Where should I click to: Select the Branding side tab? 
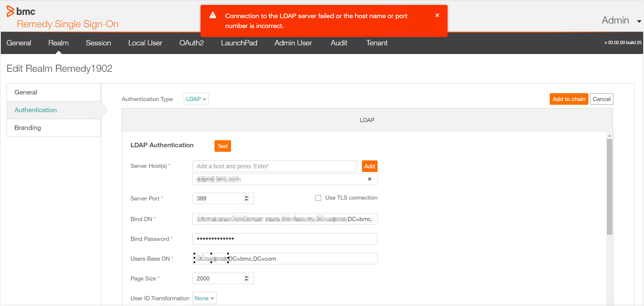(x=54, y=128)
